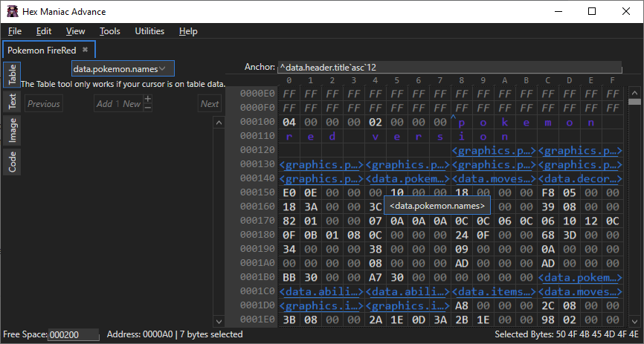644x344 pixels.
Task: Click up arrow of hex view scrollbar
Action: tap(634, 92)
